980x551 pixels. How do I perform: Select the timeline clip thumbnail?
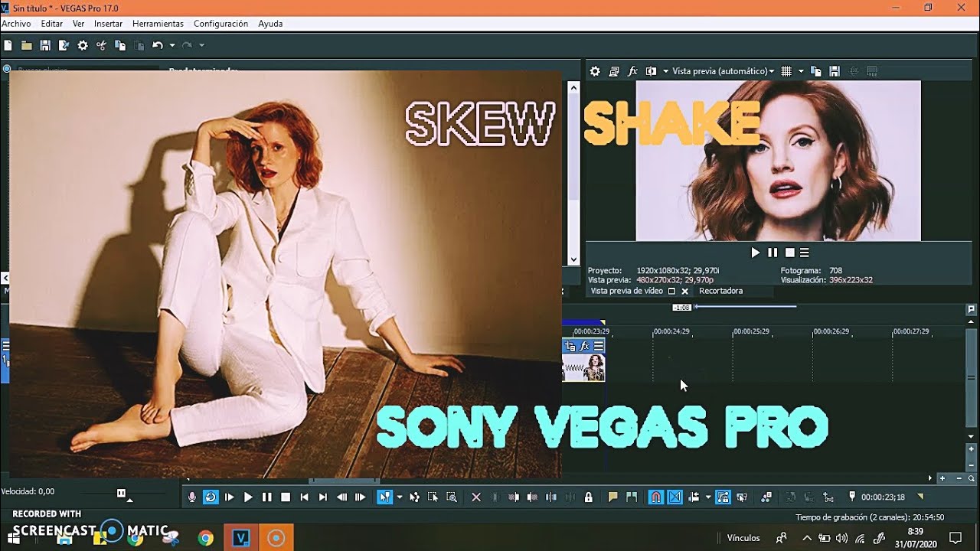click(x=584, y=367)
